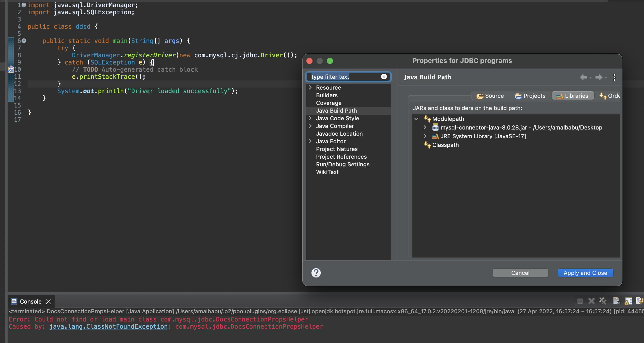Click the Modulepath icon
The image size is (644, 343).
point(427,119)
